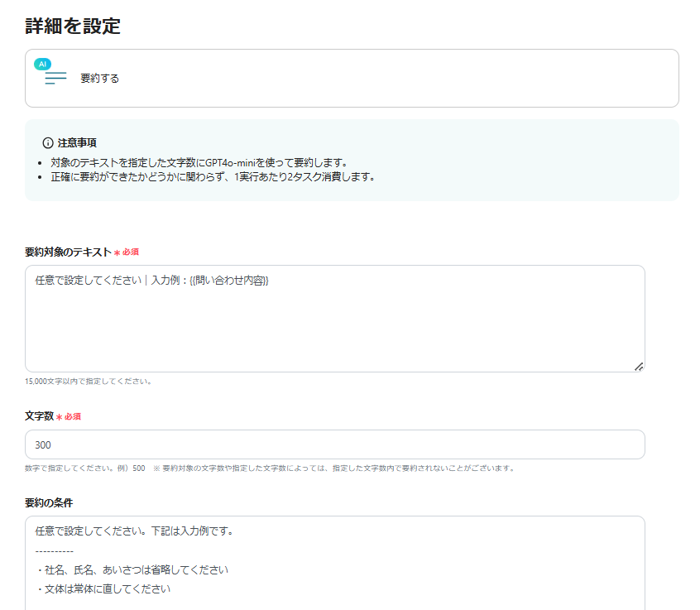
Task: Click the info icon beside 注意事項
Action: [x=48, y=142]
